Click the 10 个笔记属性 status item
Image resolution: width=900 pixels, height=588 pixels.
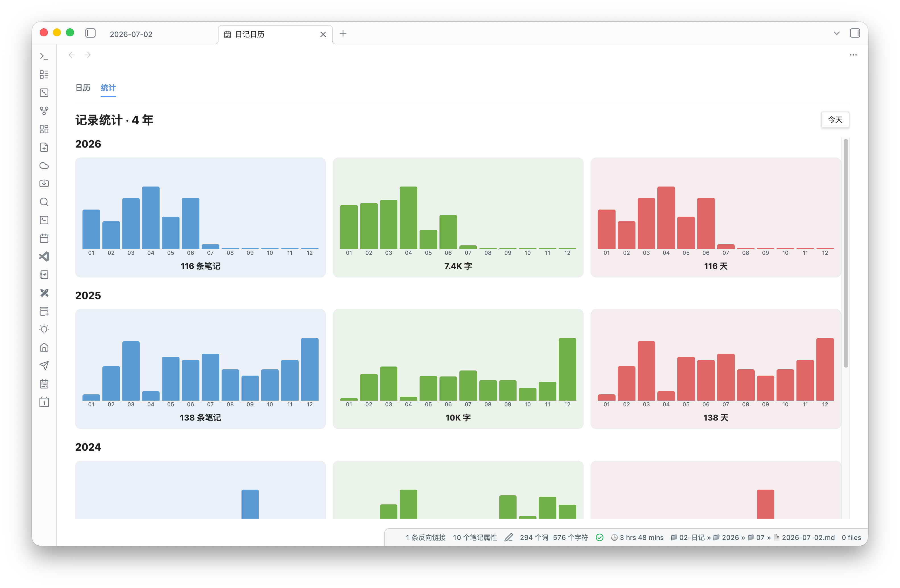pyautogui.click(x=475, y=537)
